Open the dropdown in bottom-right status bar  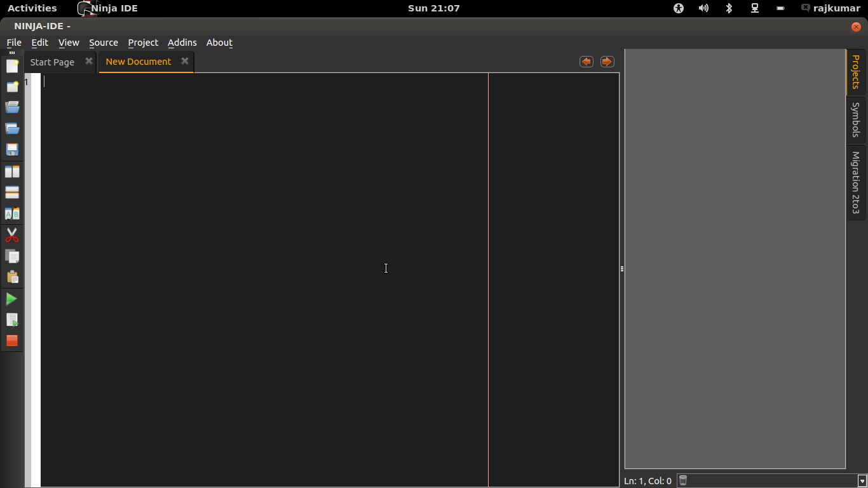[x=861, y=480]
